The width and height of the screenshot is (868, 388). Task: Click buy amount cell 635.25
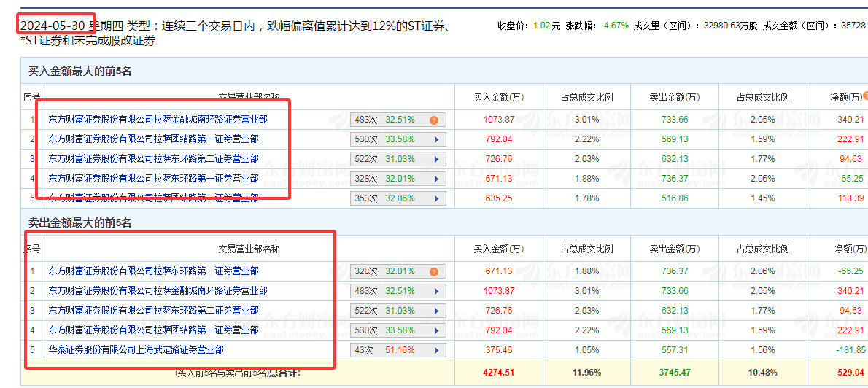[x=499, y=198]
